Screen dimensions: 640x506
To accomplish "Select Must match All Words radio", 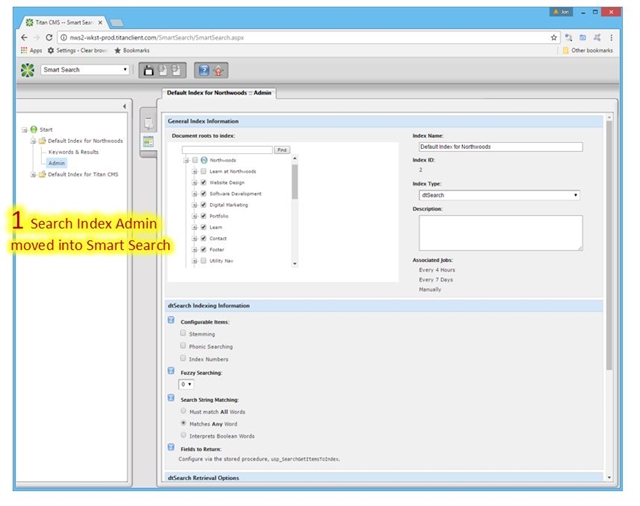I will point(183,411).
